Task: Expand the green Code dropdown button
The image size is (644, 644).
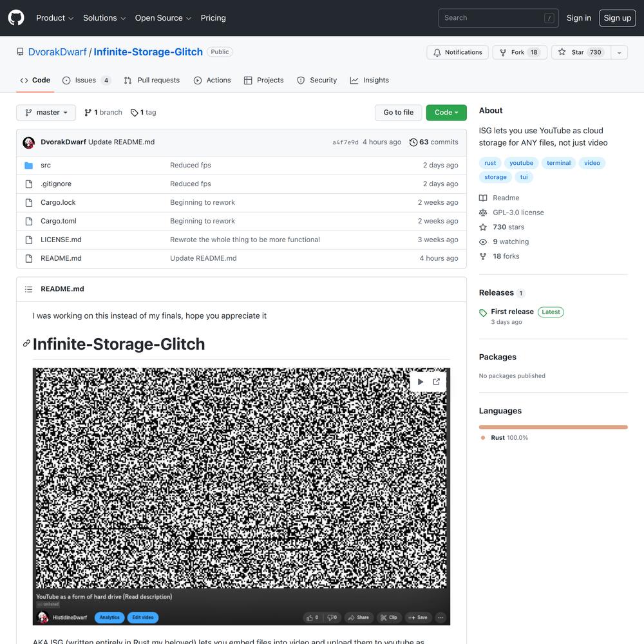Action: coord(446,113)
